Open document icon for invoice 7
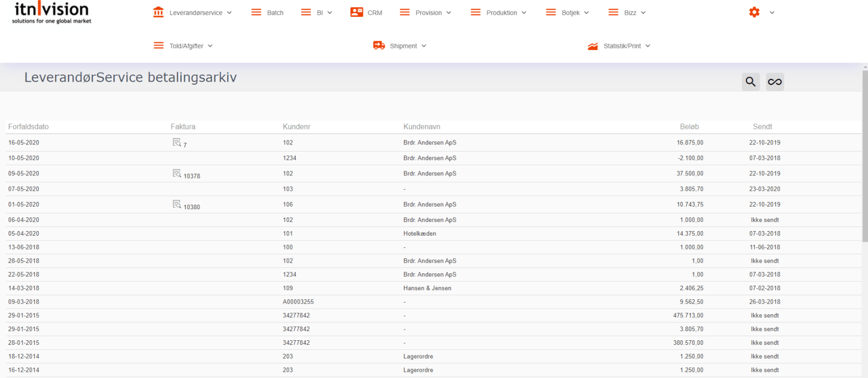The image size is (868, 378). [177, 142]
